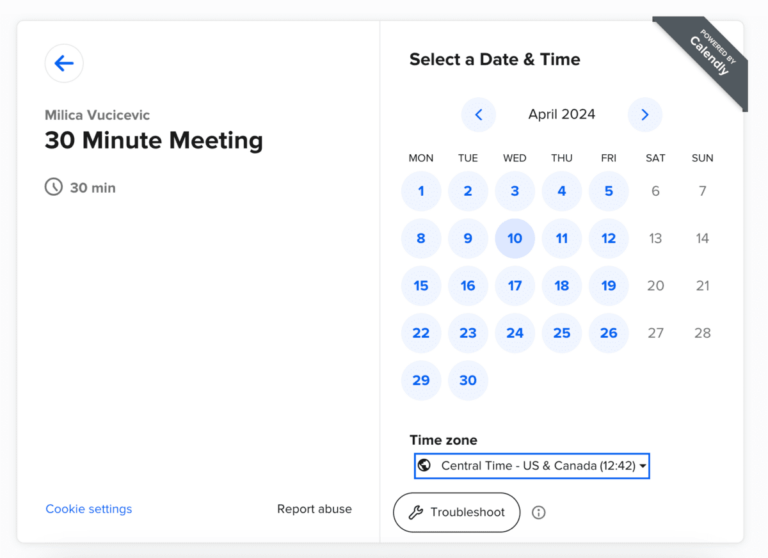Select April 2 on the calendar
768x558 pixels.
pos(468,191)
